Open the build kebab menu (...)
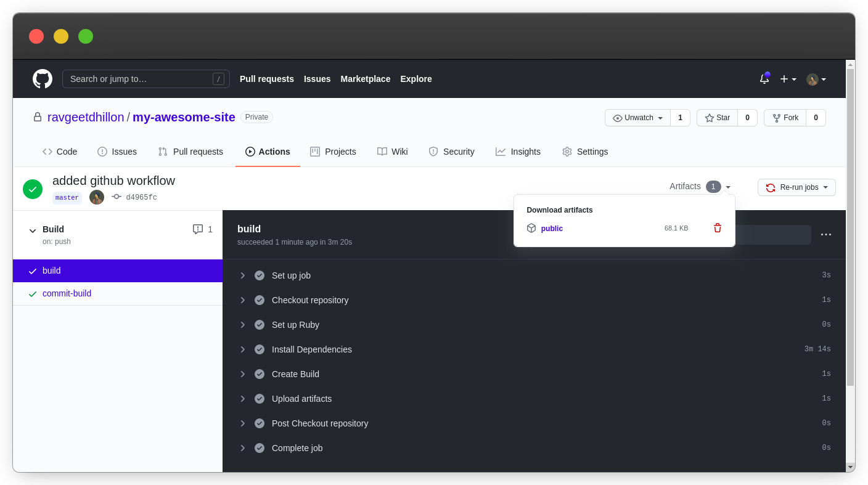Image resolution: width=868 pixels, height=485 pixels. tap(826, 234)
